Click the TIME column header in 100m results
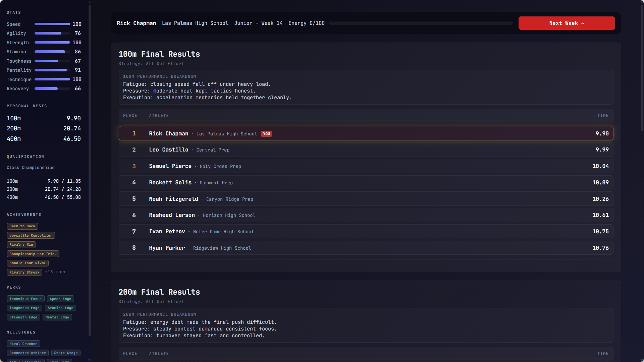Image resolution: width=644 pixels, height=362 pixels. (602, 116)
